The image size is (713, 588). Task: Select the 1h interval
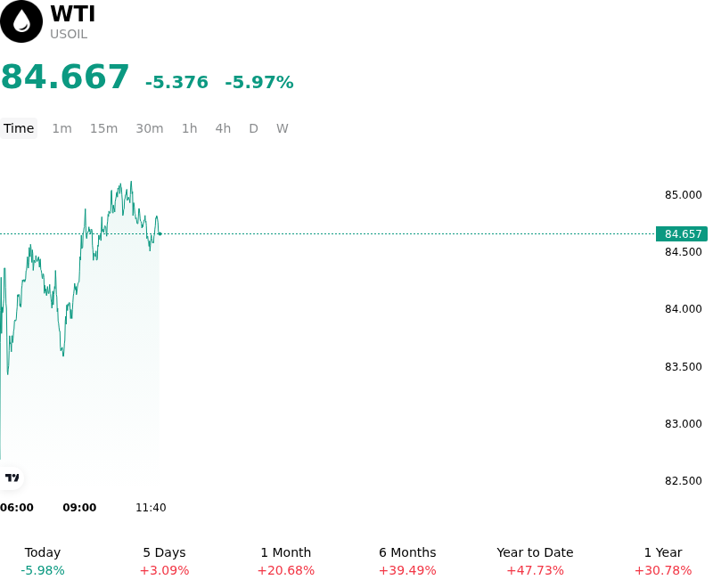coord(189,128)
